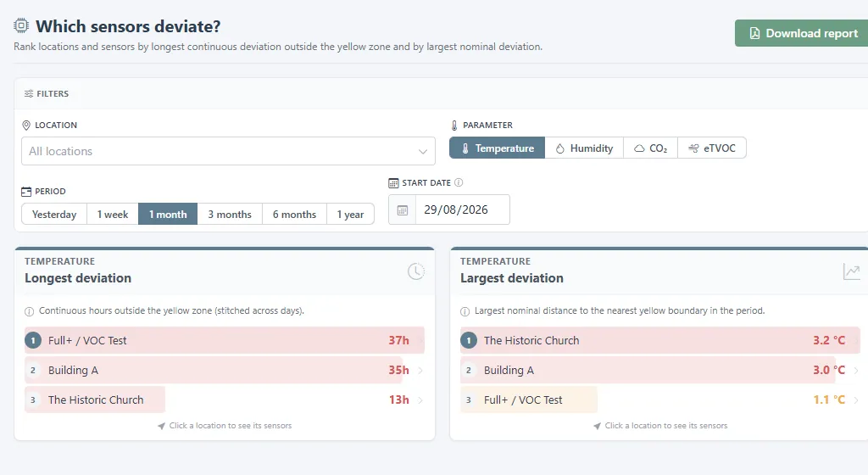Click the calendar icon beside START DATE label
The height and width of the screenshot is (475, 868).
click(393, 182)
